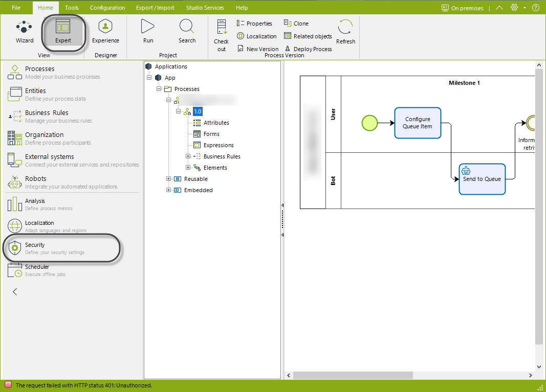Click the vertical scrollbar down arrow
The image size is (546, 392).
pos(539,366)
